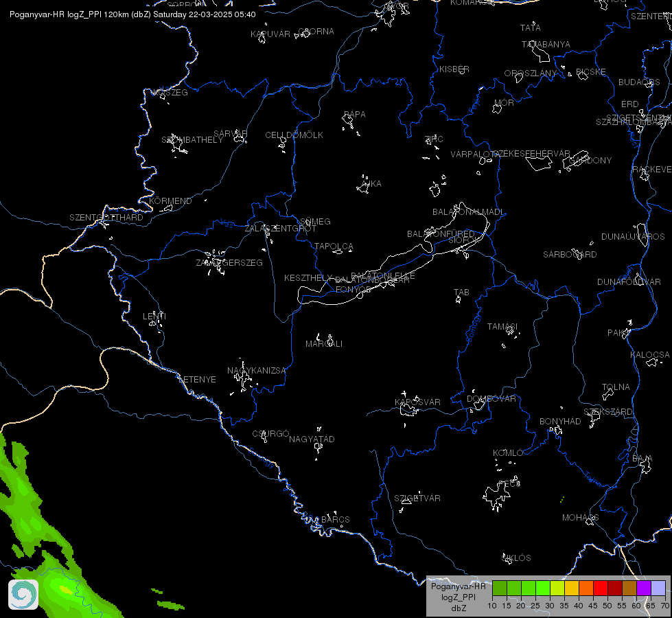Click the LENTI town label
Image resolution: width=672 pixels, height=618 pixels.
click(154, 316)
